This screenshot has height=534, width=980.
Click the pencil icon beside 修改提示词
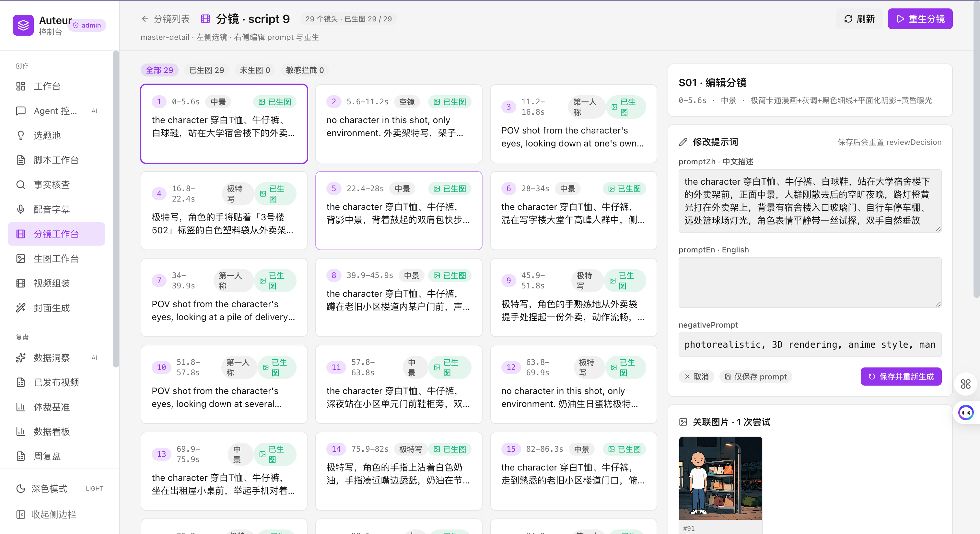tap(683, 142)
